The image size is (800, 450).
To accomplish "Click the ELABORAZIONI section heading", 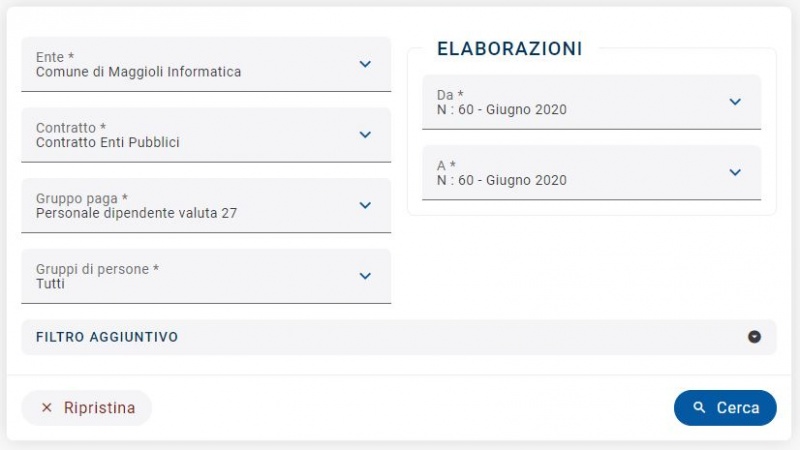I will tap(510, 48).
